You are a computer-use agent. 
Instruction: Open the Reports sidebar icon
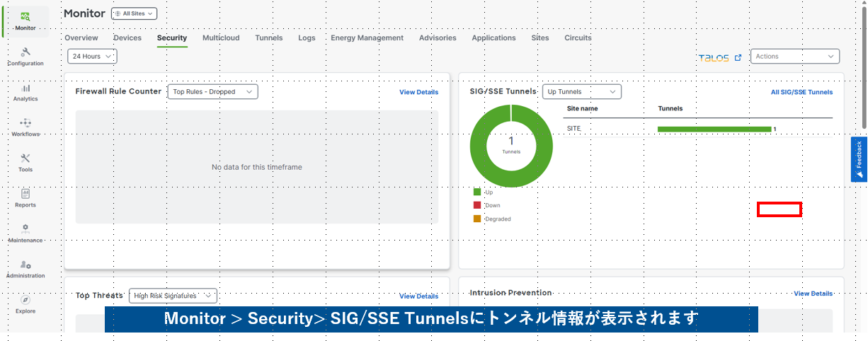pyautogui.click(x=25, y=198)
